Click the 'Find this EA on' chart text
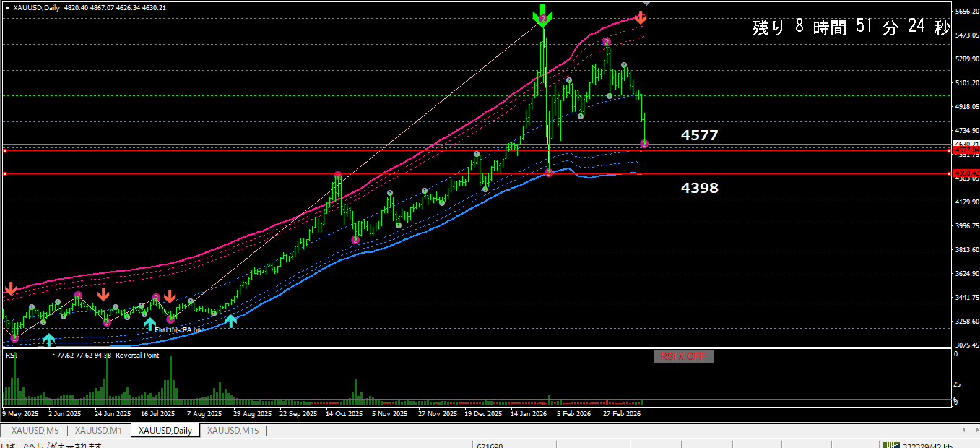This screenshot has width=980, height=448. point(177,329)
